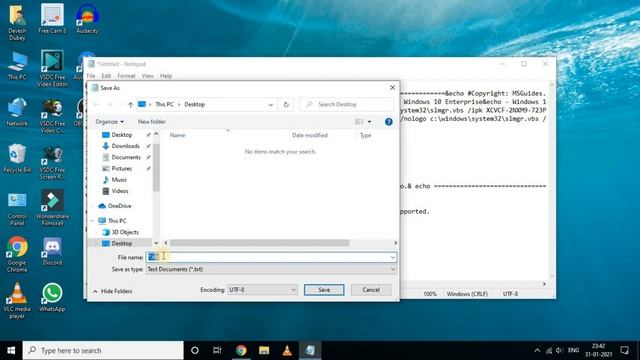Sort by Date modified column header
The height and width of the screenshot is (360, 640).
click(310, 136)
